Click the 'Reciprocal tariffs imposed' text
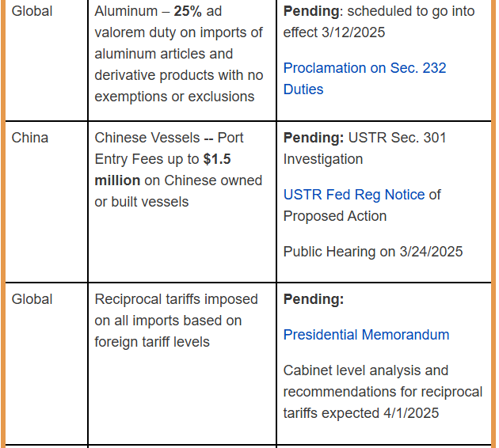499x448 pixels. click(x=176, y=299)
